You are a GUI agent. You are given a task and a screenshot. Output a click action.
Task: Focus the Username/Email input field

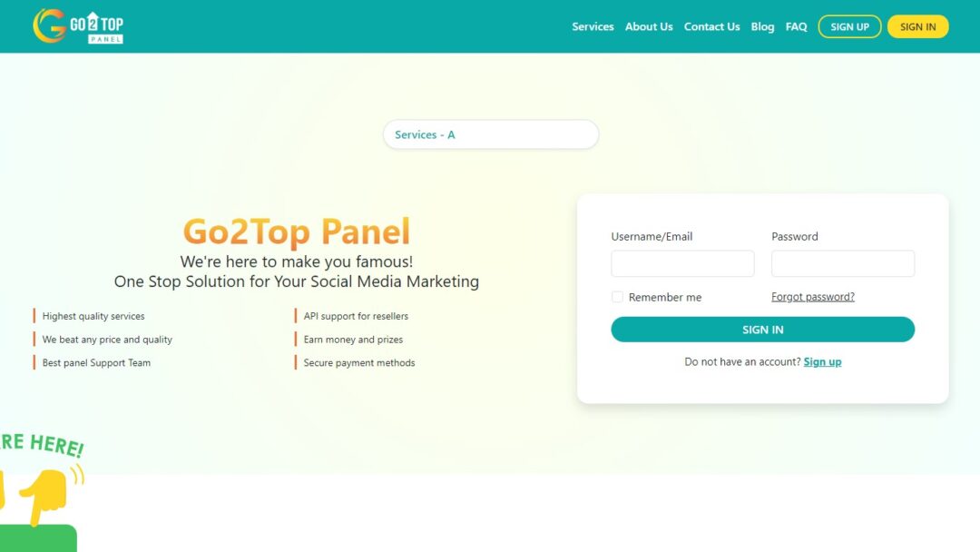point(682,263)
